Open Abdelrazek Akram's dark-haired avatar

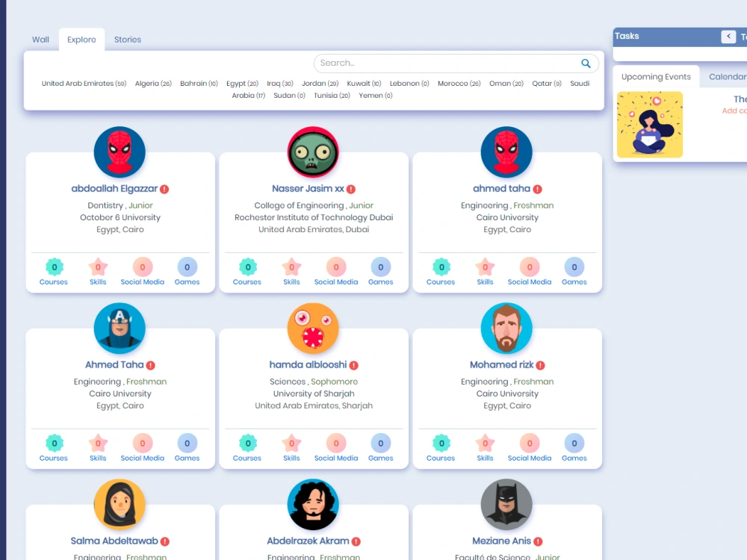coord(313,504)
